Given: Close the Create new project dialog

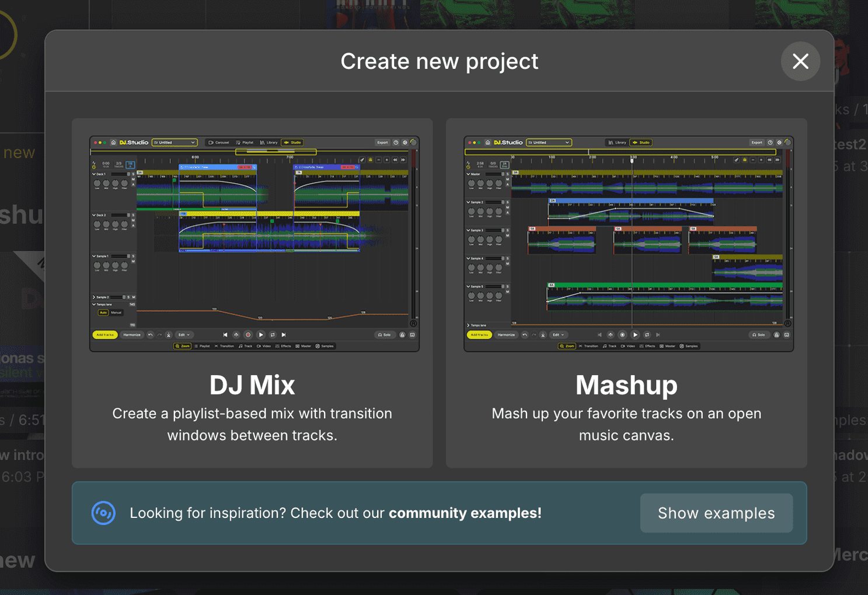Looking at the screenshot, I should (x=800, y=61).
